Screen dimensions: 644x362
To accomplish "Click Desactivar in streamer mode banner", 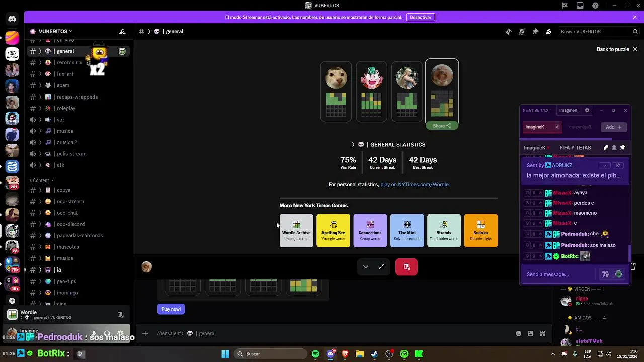I will [x=420, y=17].
